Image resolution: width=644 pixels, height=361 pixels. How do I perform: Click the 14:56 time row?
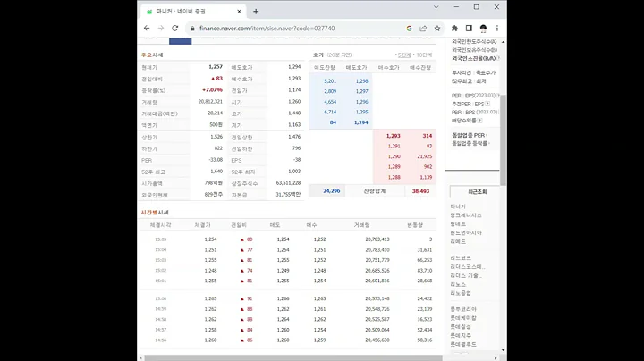coord(289,340)
